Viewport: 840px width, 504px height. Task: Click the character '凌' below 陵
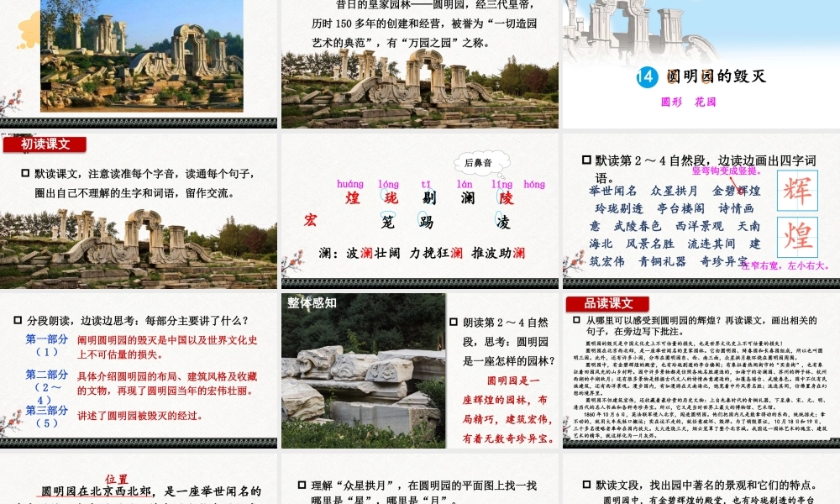click(x=503, y=222)
